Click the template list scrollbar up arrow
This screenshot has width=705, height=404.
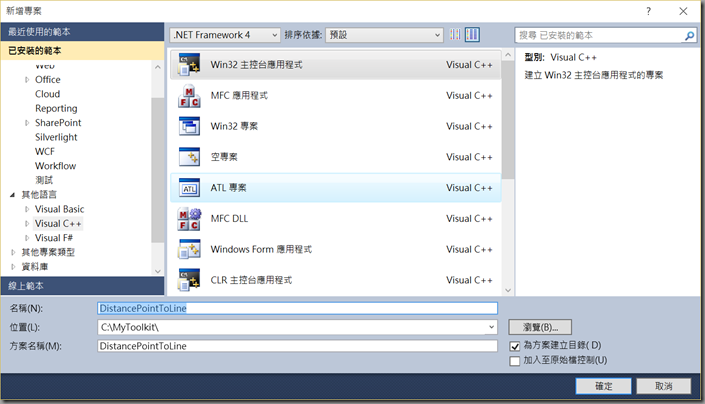tap(508, 55)
